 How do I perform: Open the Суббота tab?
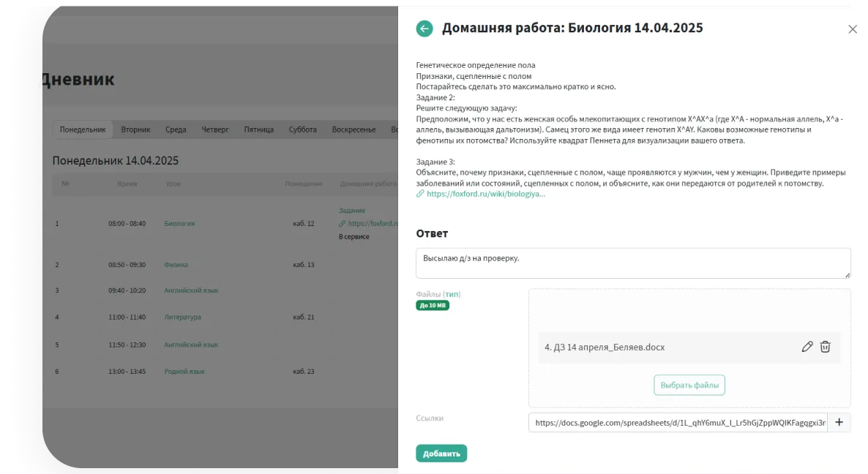pyautogui.click(x=303, y=129)
